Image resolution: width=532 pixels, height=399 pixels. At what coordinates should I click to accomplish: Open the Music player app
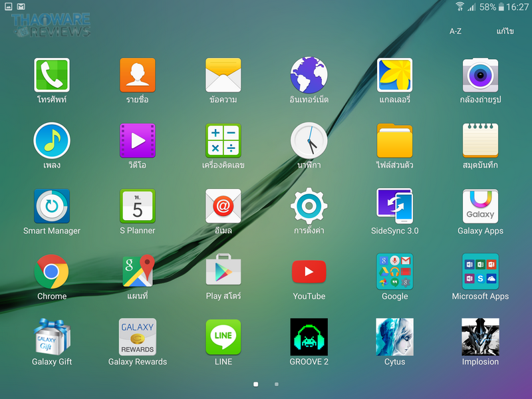click(x=52, y=140)
